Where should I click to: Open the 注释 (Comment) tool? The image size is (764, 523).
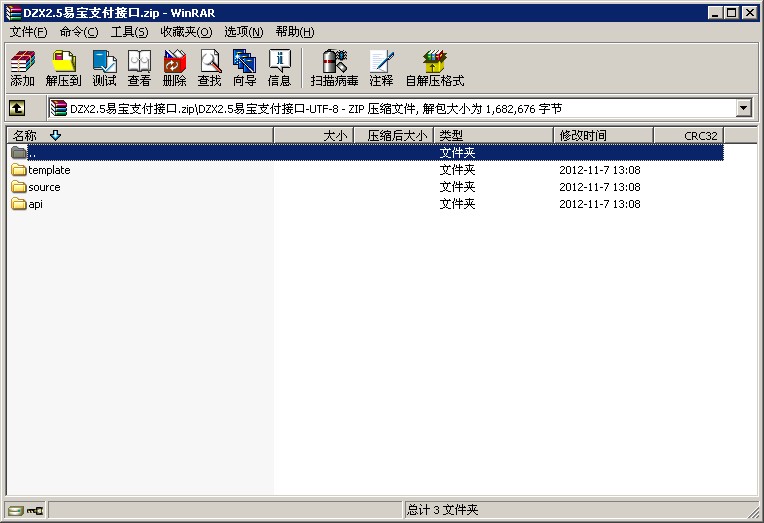point(381,68)
